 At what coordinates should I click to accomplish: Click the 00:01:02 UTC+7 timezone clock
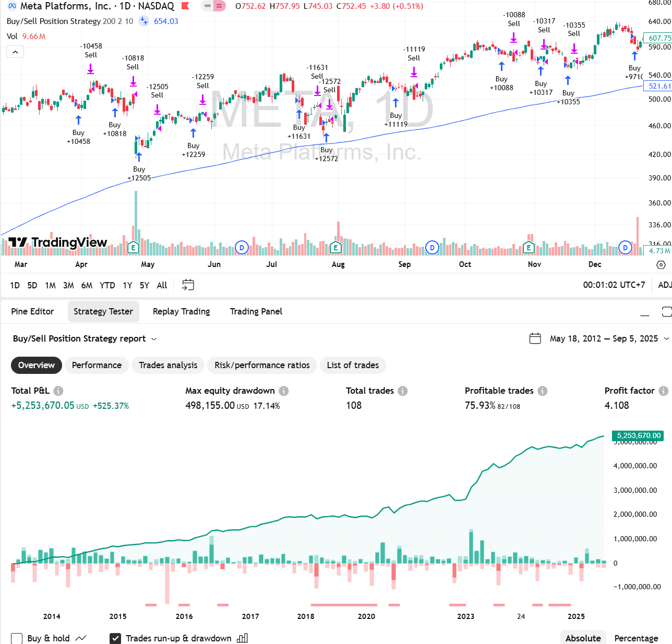coord(614,285)
